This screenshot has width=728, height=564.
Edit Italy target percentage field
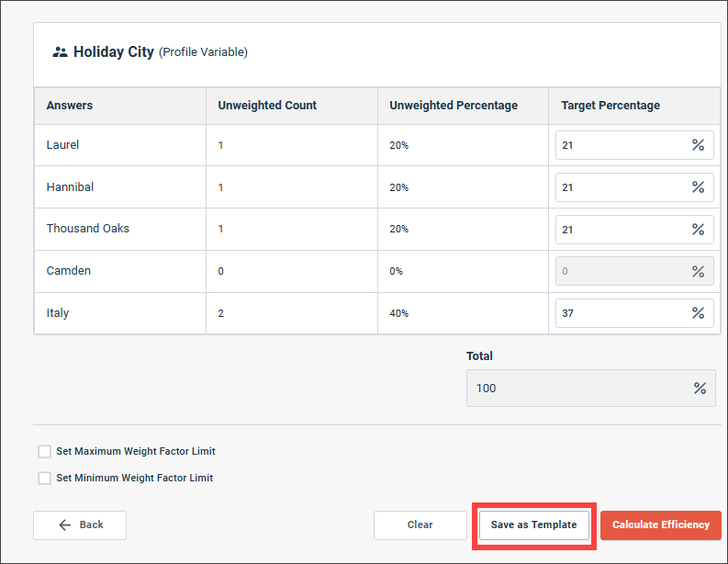click(x=634, y=313)
